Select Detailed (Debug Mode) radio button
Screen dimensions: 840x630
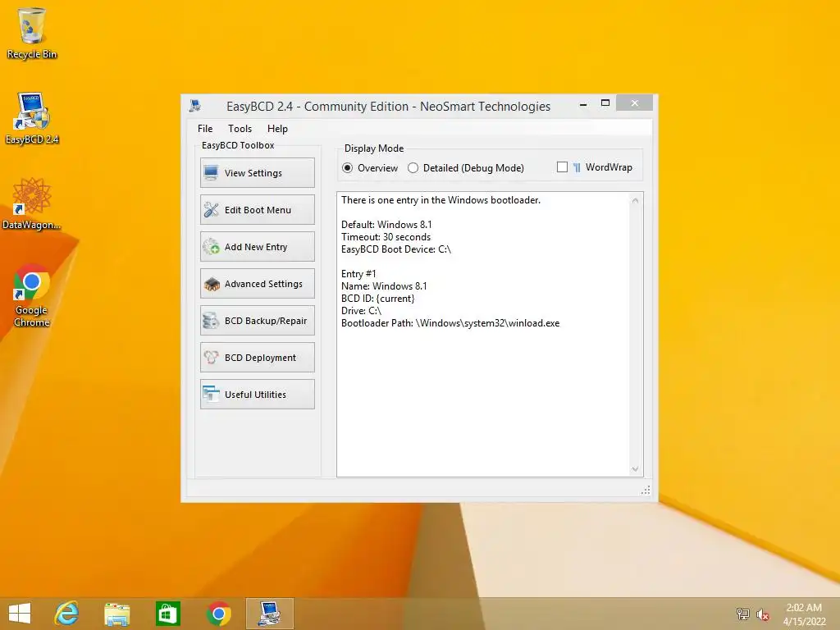466,167
